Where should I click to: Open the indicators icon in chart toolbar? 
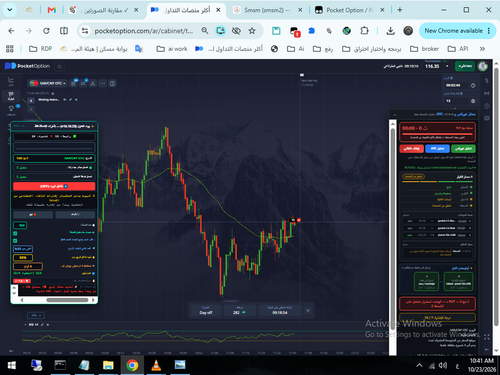point(83,83)
